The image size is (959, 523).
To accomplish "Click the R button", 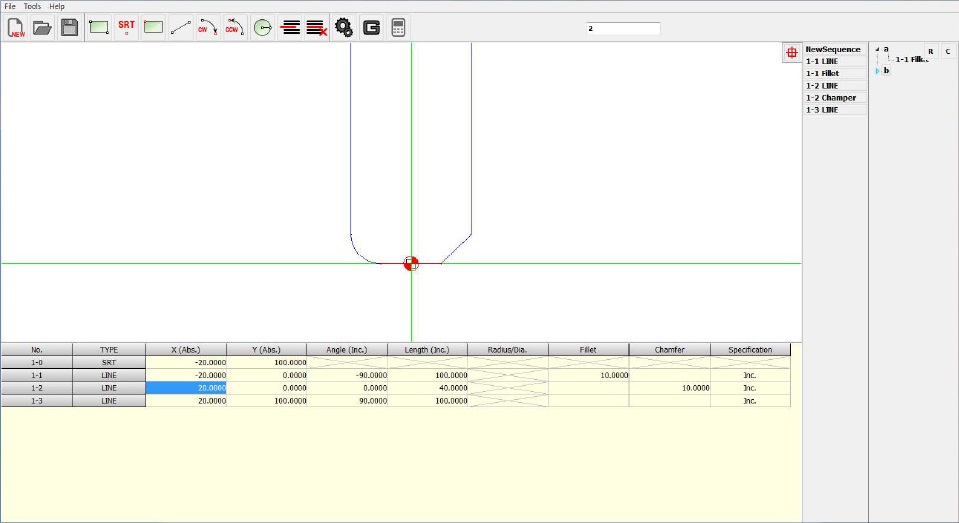I will click(931, 51).
